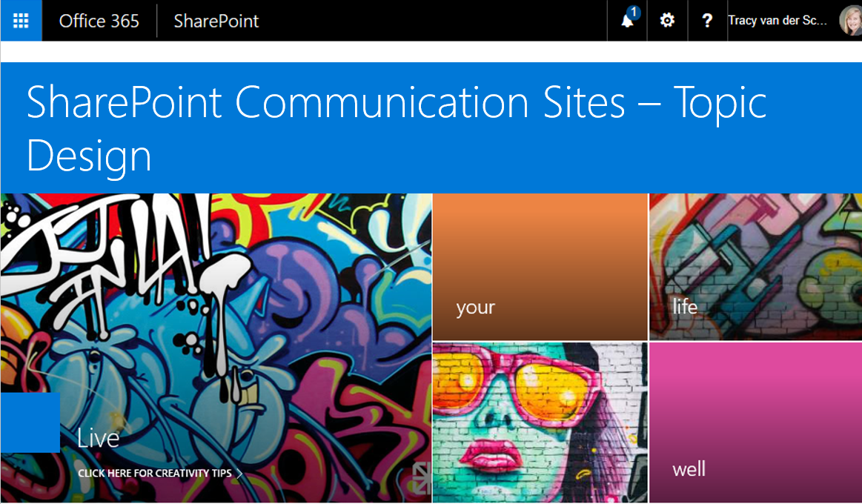Select the pink well tile
The height and width of the screenshot is (504, 862).
[755, 421]
